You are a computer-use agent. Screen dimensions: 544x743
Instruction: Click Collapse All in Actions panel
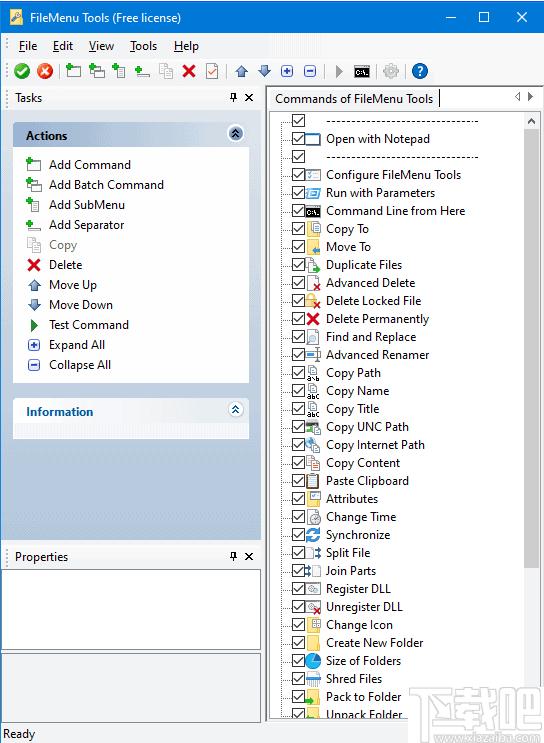[80, 365]
